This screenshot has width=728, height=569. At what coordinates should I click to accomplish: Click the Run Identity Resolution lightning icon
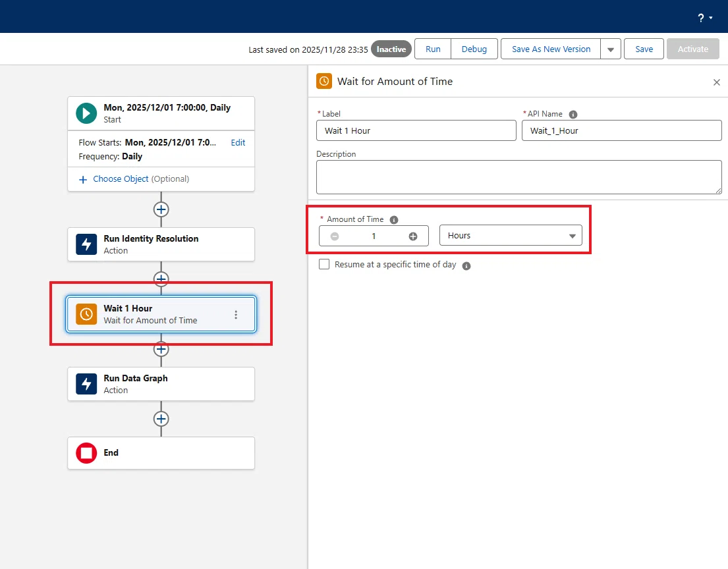pyautogui.click(x=86, y=244)
